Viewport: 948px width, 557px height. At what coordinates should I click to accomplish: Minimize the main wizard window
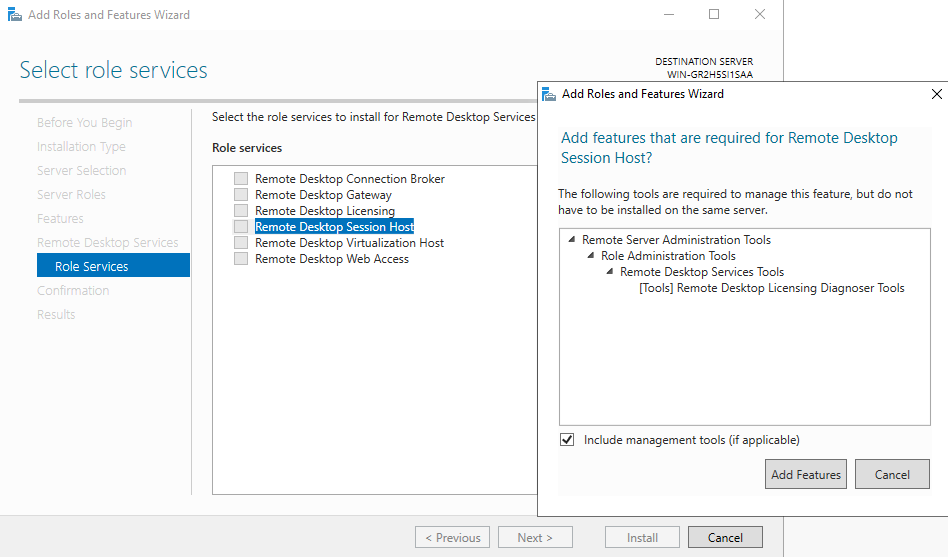pos(669,15)
